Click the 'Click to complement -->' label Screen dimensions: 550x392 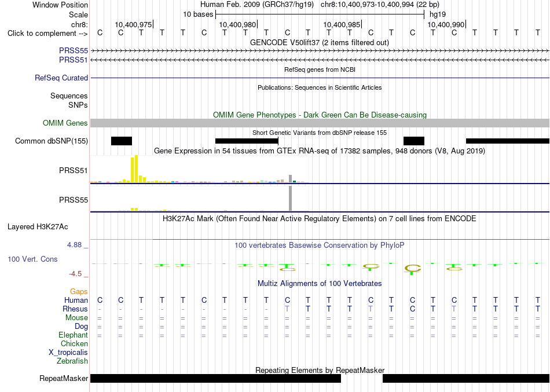pos(47,34)
